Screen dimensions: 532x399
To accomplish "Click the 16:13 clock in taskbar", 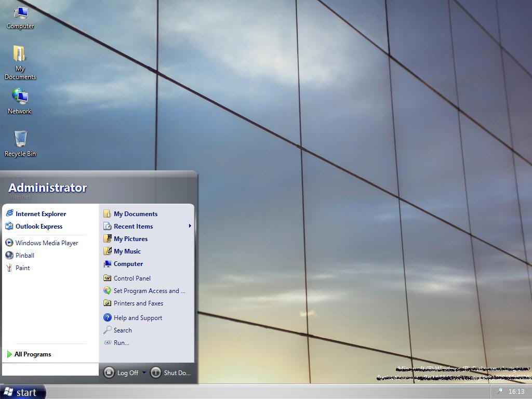I will (x=516, y=392).
